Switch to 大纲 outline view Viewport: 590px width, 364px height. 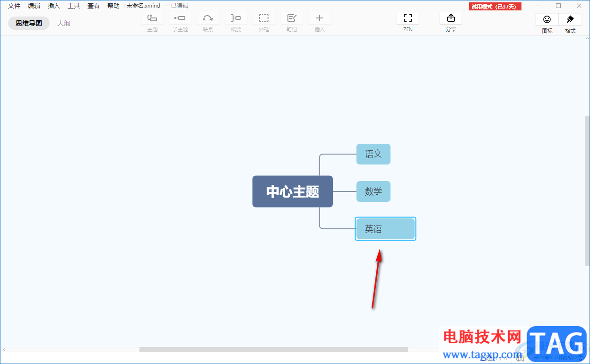(x=64, y=23)
